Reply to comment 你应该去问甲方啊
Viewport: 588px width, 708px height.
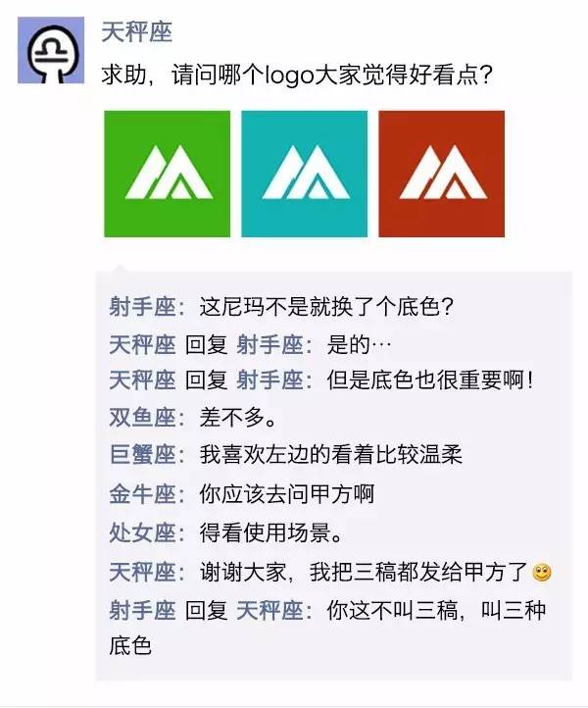click(287, 494)
